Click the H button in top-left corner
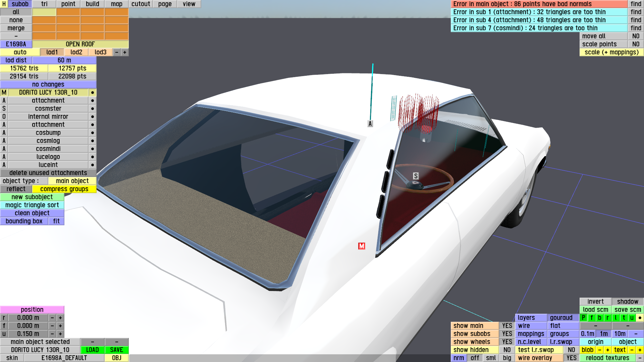 4,4
